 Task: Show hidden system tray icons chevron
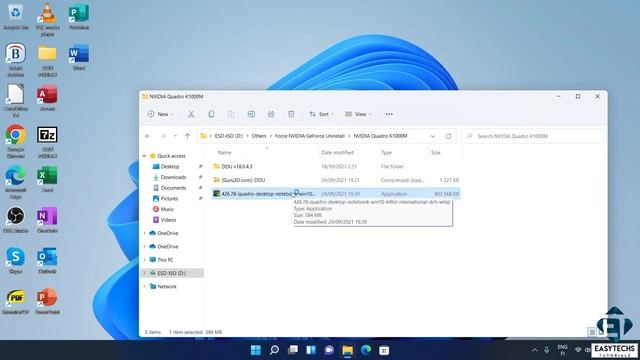click(535, 350)
